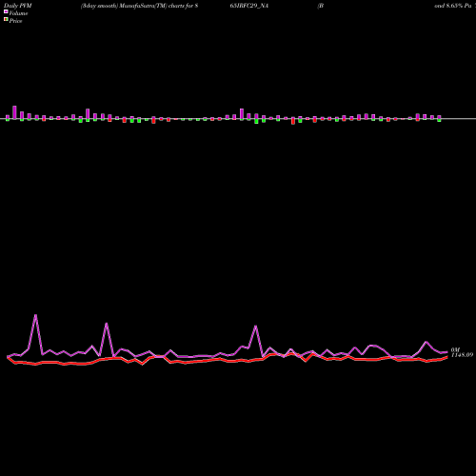Click the MunafaSutra(TM) charts header text
476x476 pixels.
pos(140,6)
